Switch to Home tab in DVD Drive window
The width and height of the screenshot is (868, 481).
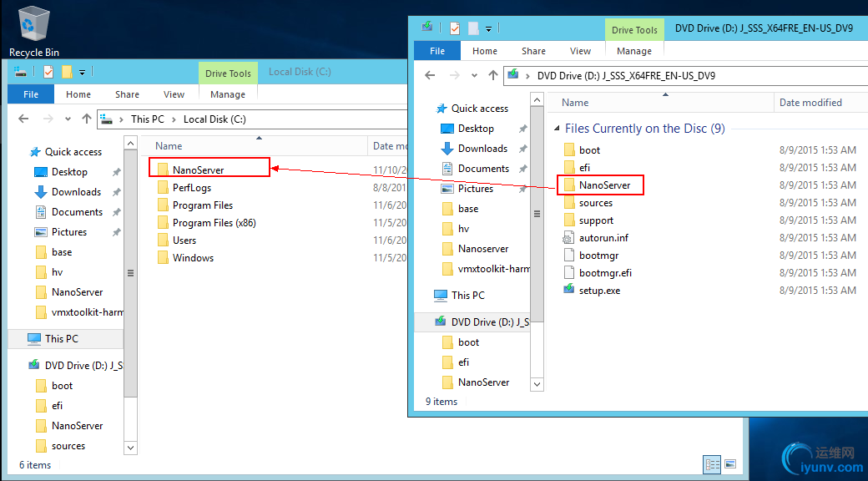click(x=485, y=51)
